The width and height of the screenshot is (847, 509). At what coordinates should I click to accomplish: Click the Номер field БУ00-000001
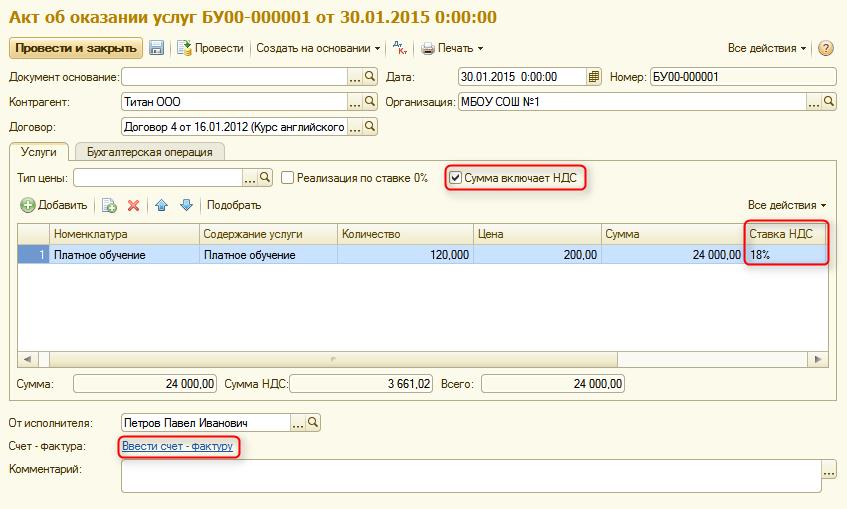point(743,77)
